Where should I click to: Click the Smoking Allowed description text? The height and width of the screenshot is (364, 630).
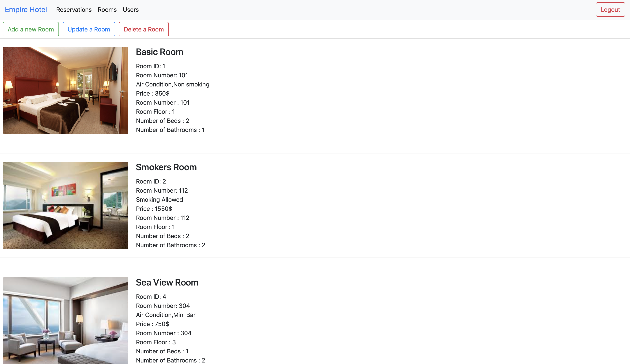pos(159,199)
